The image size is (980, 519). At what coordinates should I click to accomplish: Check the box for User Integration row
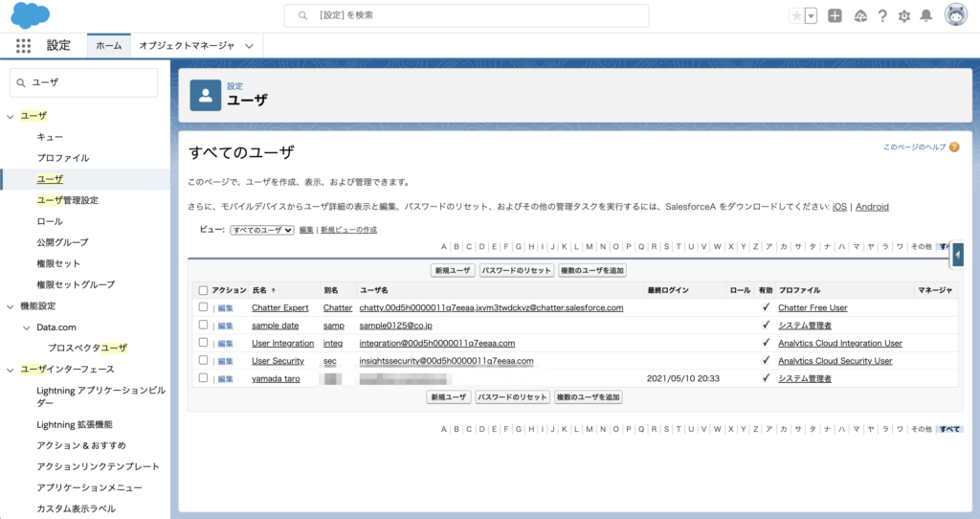tap(203, 342)
